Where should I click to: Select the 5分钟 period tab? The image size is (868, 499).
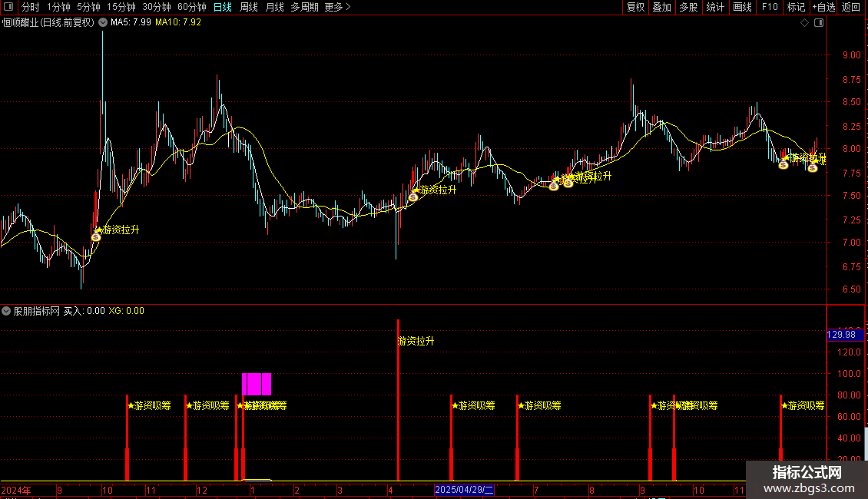tap(88, 7)
